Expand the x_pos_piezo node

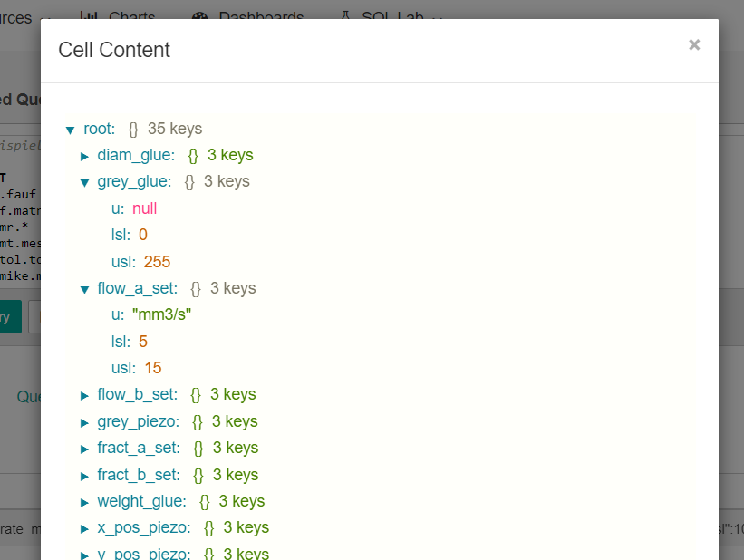click(84, 527)
